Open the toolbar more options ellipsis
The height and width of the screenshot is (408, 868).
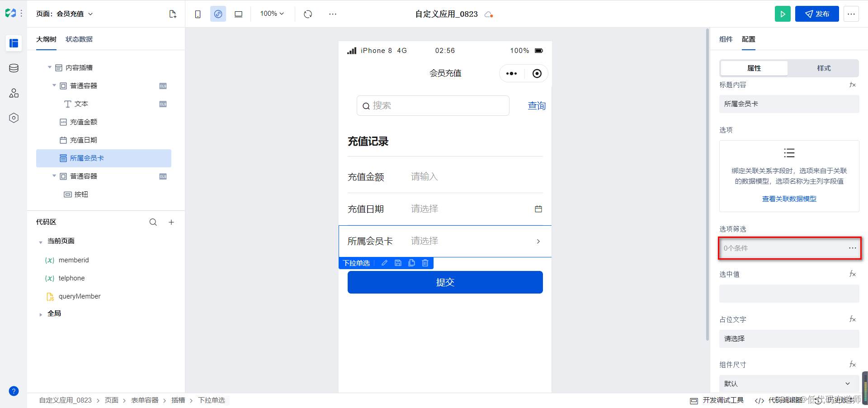point(333,14)
